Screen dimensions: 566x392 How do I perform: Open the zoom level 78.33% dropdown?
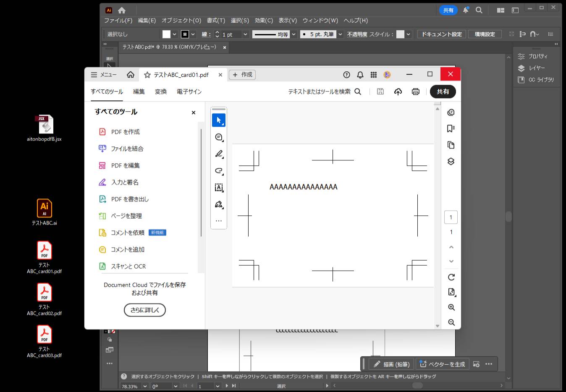145,386
